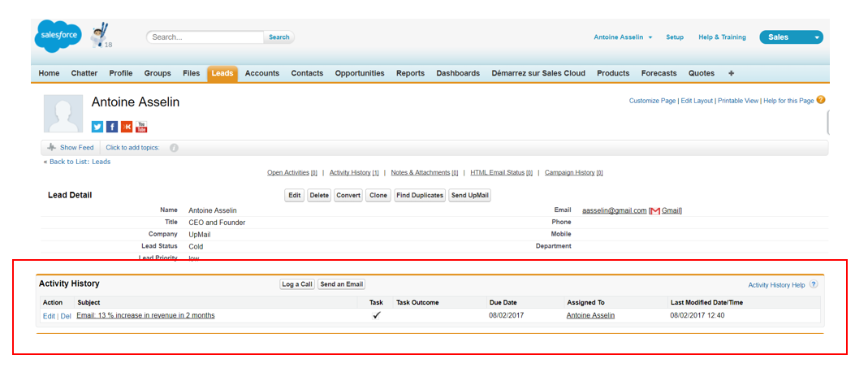Open the Chatter tab
This screenshot has height=368, width=868.
tap(84, 73)
